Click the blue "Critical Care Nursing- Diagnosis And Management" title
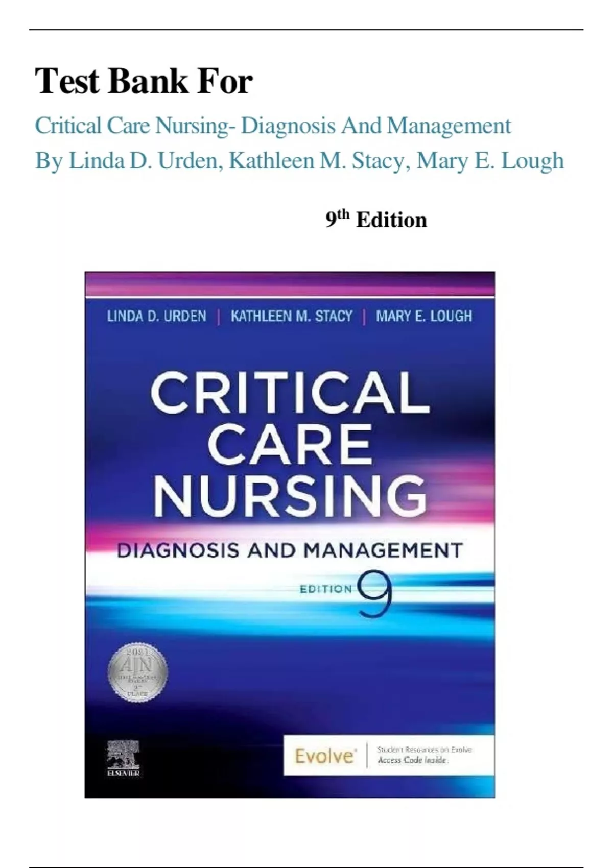The width and height of the screenshot is (613, 868). tap(273, 126)
